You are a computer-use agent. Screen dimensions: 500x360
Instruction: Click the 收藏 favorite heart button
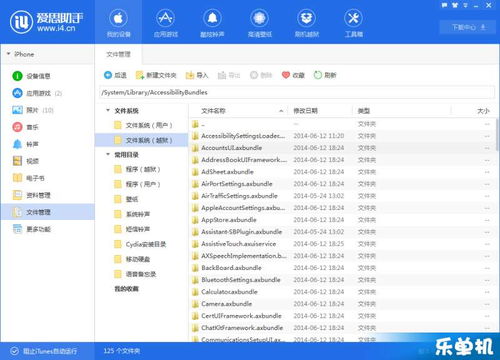(x=293, y=75)
